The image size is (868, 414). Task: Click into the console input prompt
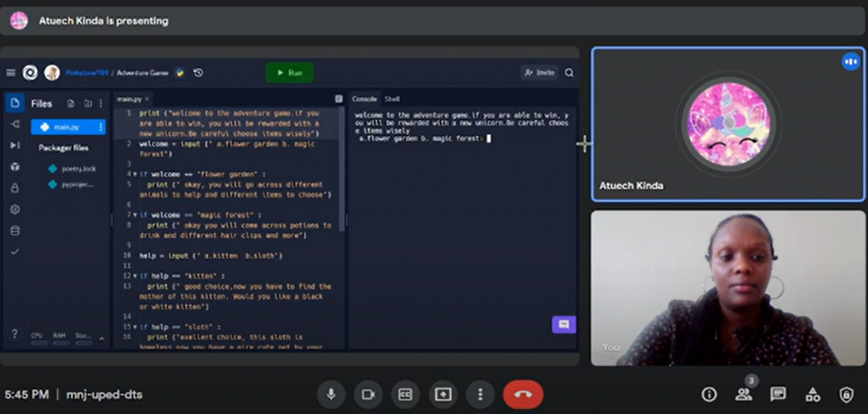[489, 138]
